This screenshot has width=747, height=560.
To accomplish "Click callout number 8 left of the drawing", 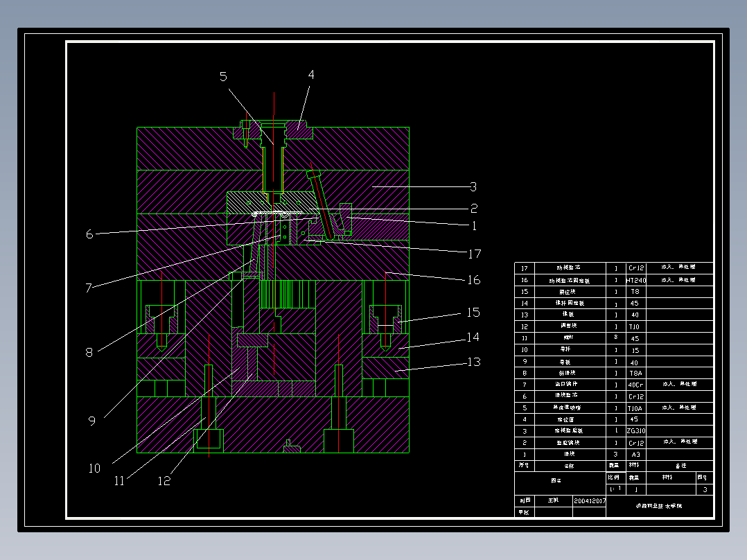I will pos(89,353).
